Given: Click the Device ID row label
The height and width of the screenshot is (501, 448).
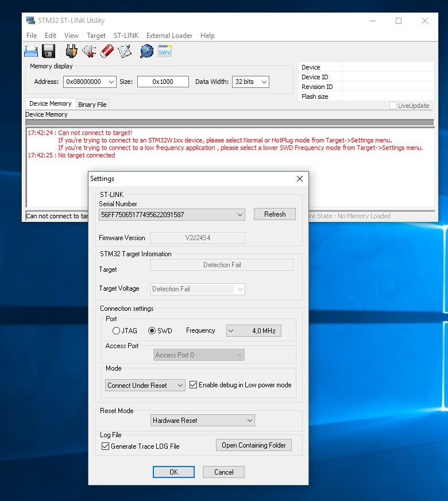Looking at the screenshot, I should pos(315,77).
